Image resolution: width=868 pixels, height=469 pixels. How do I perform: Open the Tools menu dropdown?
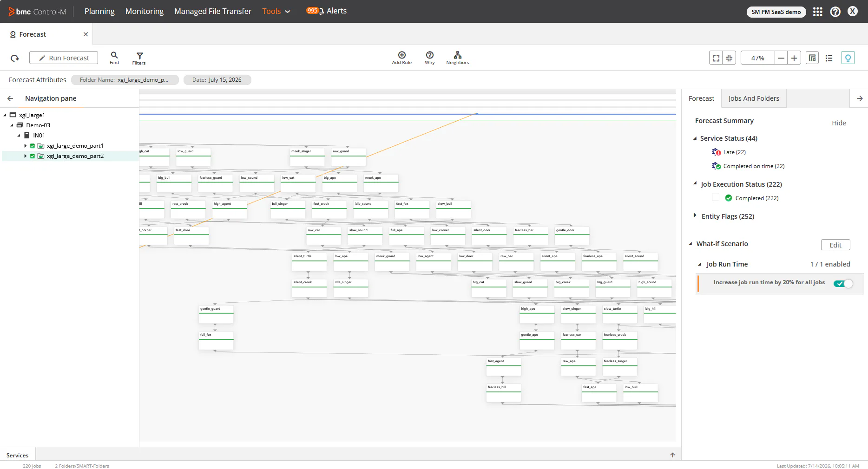pyautogui.click(x=276, y=11)
